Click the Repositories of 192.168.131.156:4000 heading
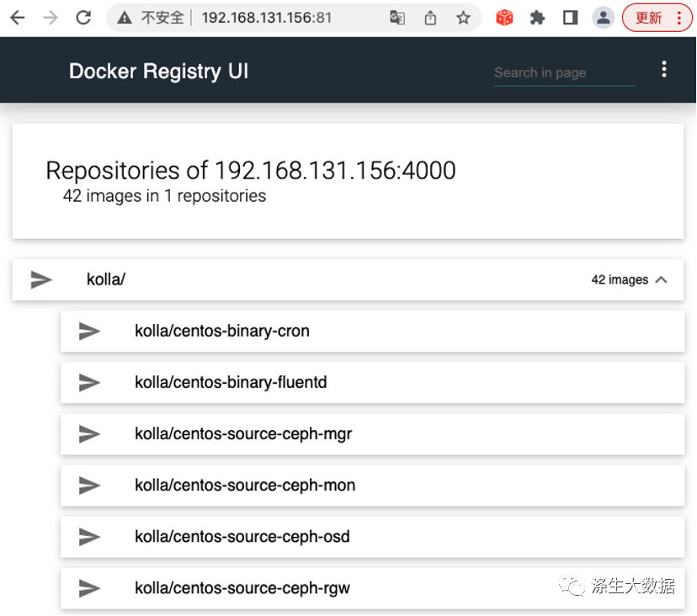 pos(251,171)
